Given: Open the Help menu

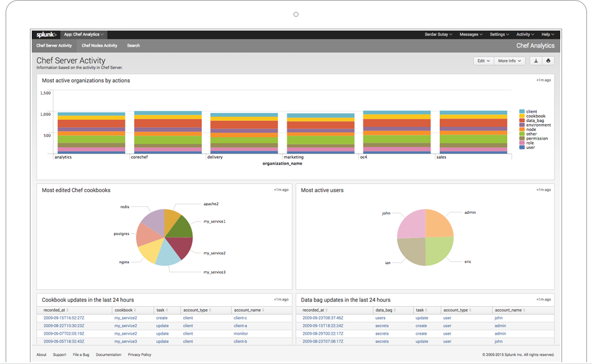Looking at the screenshot, I should tap(548, 34).
